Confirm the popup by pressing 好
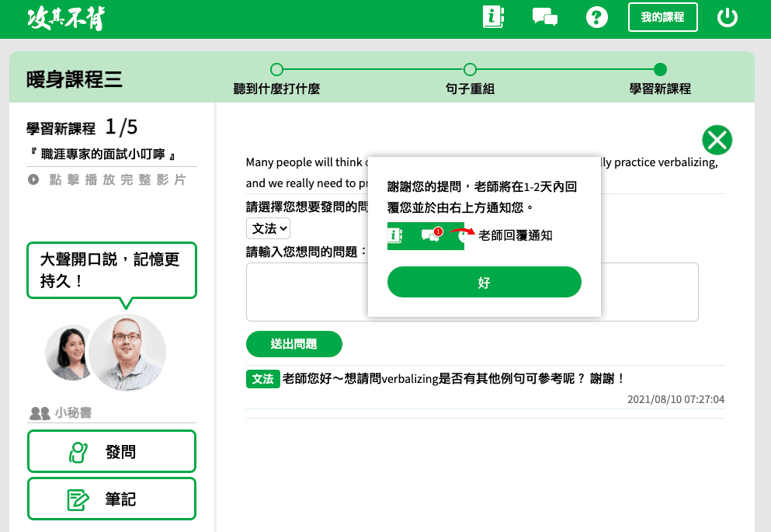 (x=484, y=282)
